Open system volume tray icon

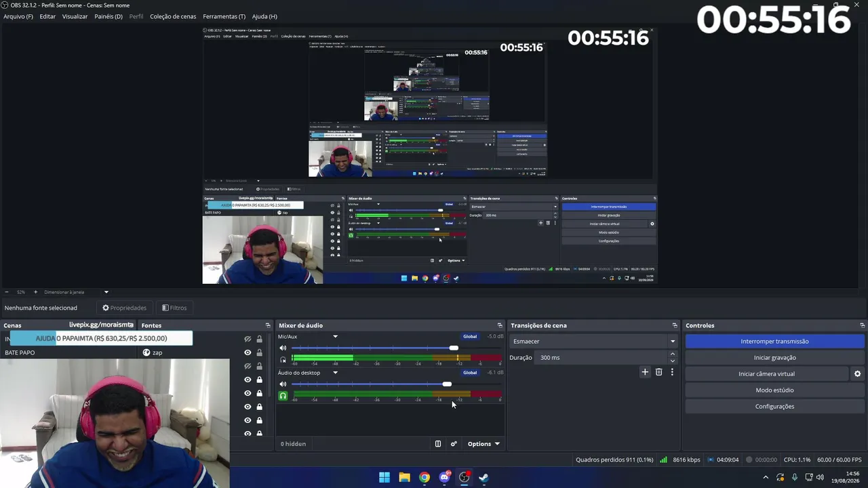coord(821,477)
